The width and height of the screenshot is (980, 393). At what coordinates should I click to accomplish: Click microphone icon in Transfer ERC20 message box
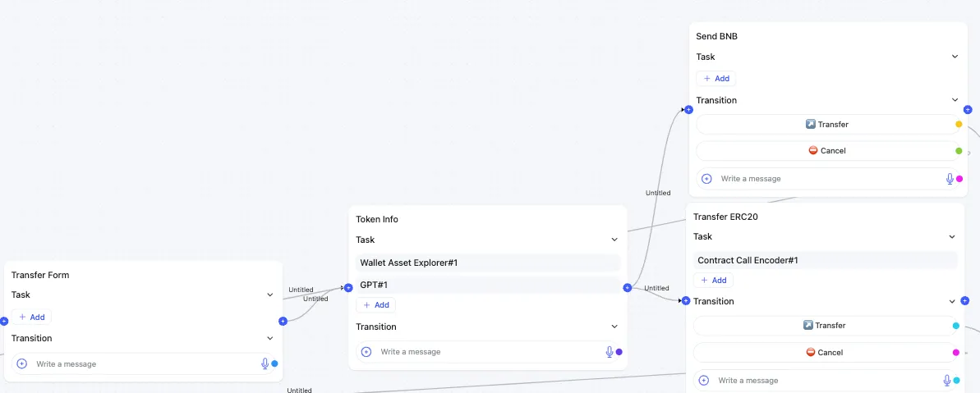(x=947, y=381)
